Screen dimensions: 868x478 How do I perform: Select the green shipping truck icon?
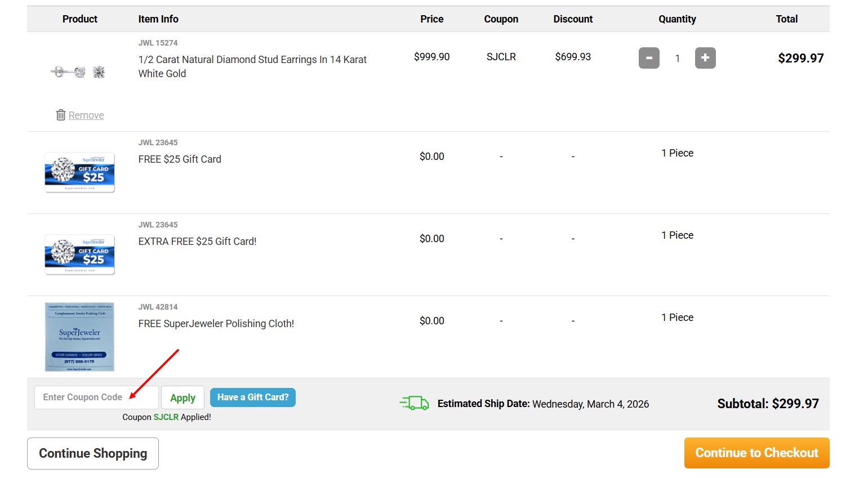[415, 403]
